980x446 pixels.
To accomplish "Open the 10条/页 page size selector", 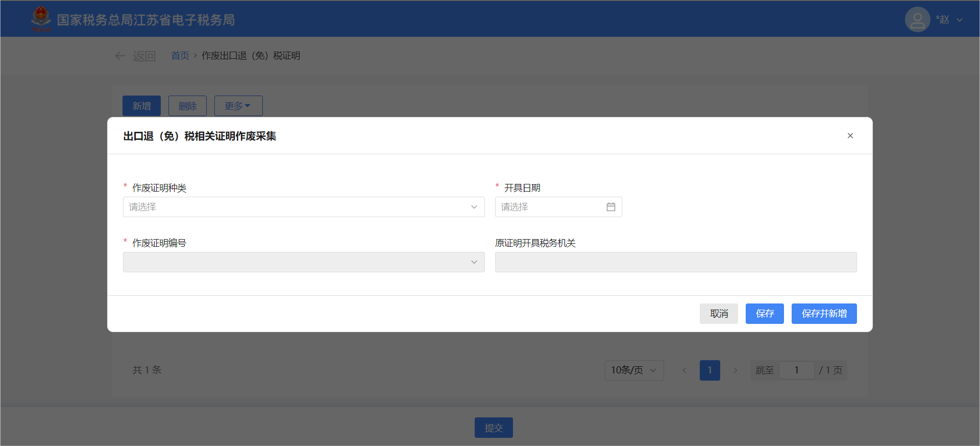I will 633,370.
